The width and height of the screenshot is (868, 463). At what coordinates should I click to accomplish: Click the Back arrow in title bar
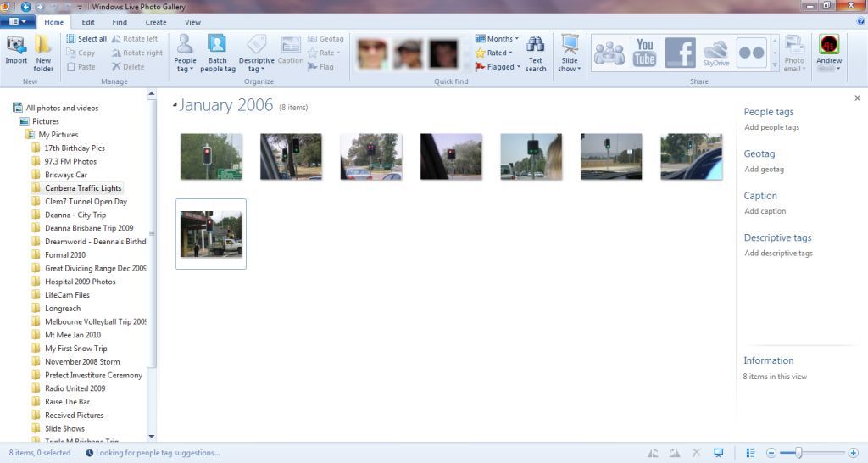[25, 7]
